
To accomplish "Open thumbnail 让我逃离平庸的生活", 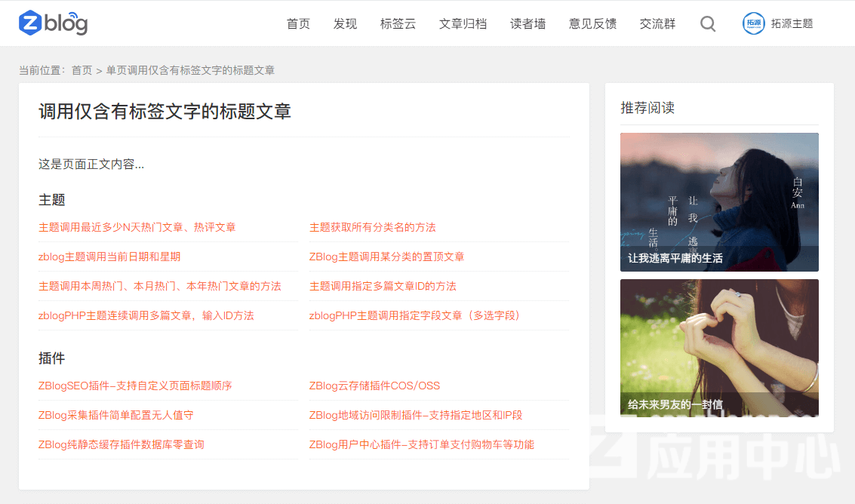I will tap(719, 201).
